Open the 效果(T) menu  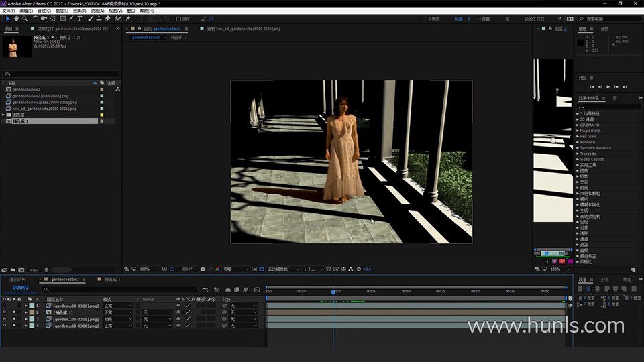point(79,11)
